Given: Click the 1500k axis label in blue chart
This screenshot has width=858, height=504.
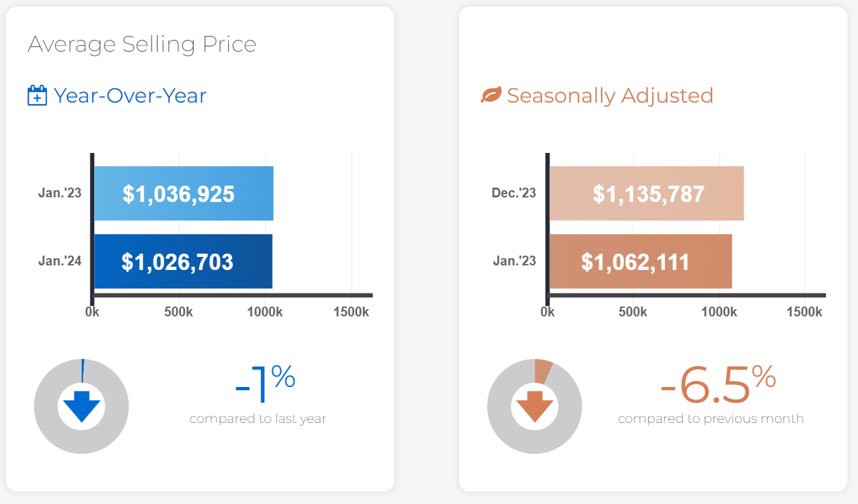Looking at the screenshot, I should (351, 312).
